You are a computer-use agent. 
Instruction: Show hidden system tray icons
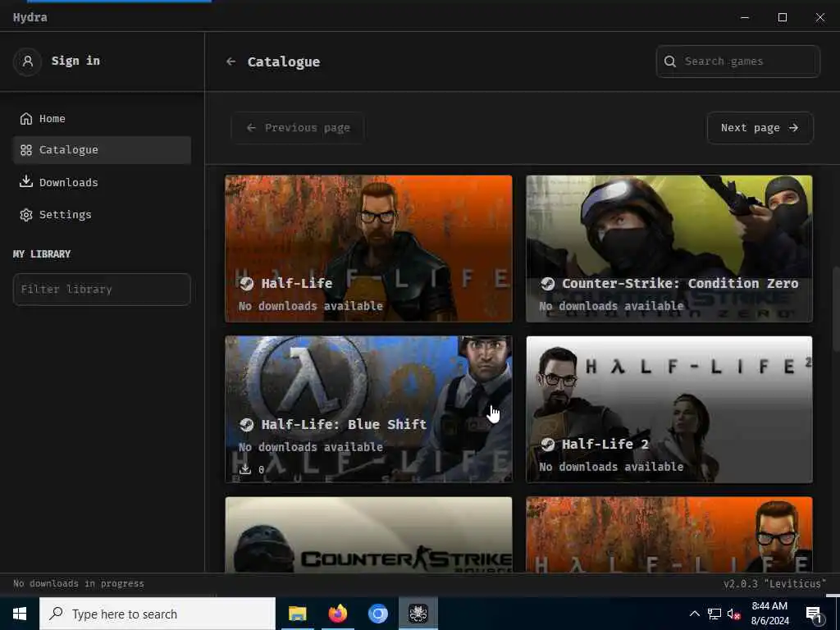[694, 614]
